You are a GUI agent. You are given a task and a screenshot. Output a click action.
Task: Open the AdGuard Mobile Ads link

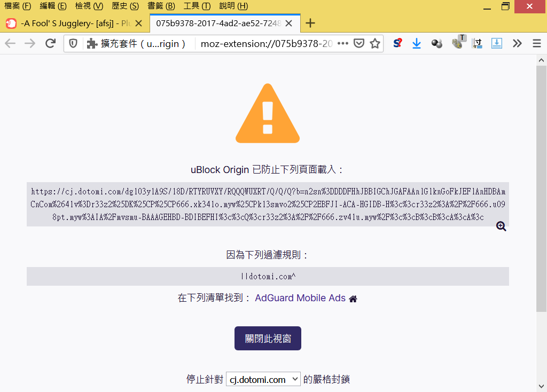click(300, 298)
